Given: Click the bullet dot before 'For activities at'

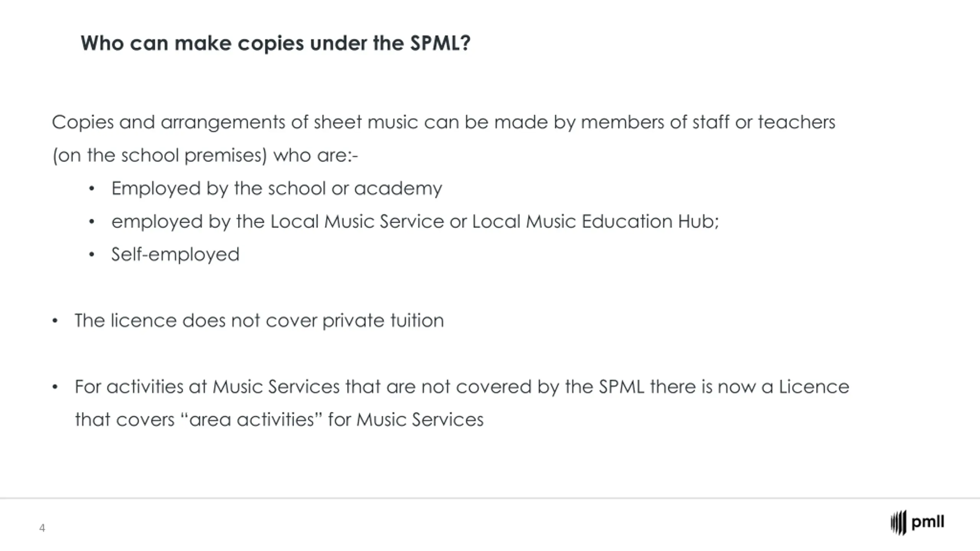Looking at the screenshot, I should click(x=55, y=388).
